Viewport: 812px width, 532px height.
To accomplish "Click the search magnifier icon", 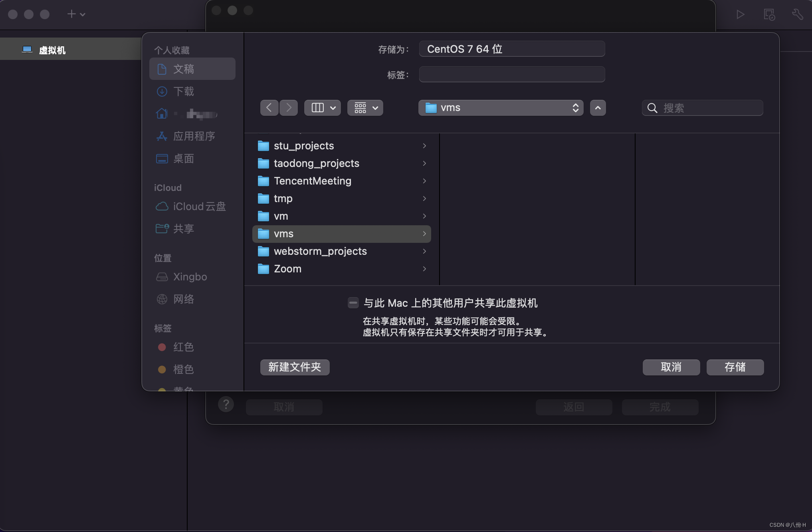I will point(652,108).
